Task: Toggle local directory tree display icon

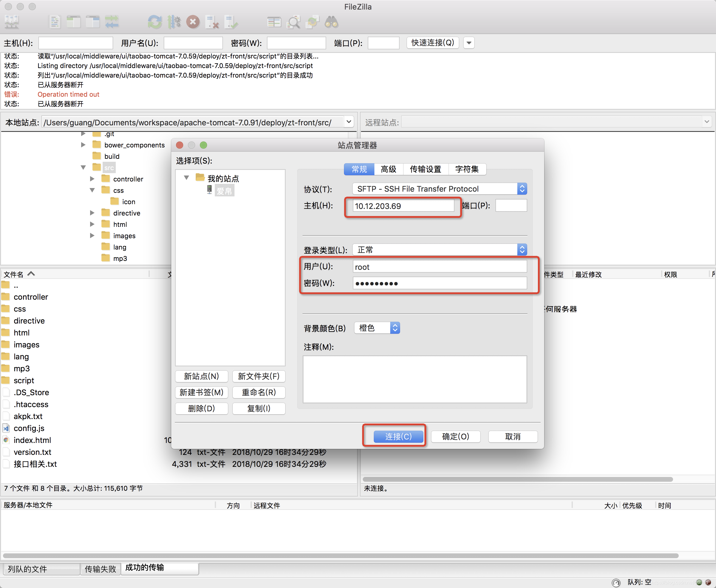Action: pos(73,22)
